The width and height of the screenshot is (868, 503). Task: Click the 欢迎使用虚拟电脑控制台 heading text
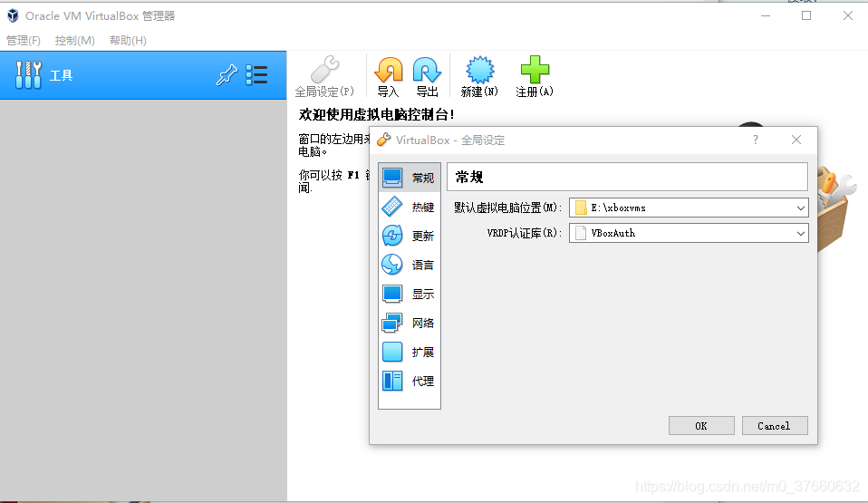coord(376,115)
